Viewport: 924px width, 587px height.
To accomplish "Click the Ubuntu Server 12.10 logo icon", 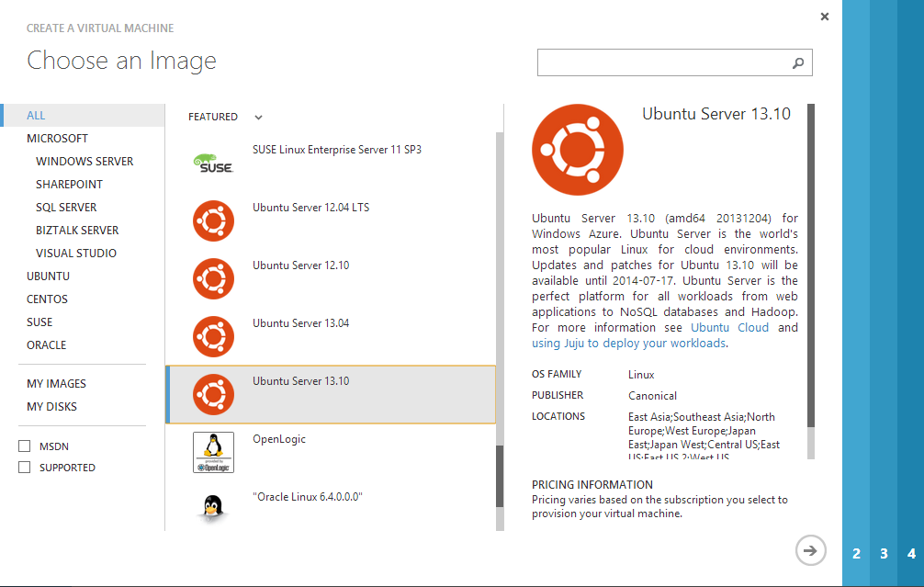I will [x=213, y=278].
